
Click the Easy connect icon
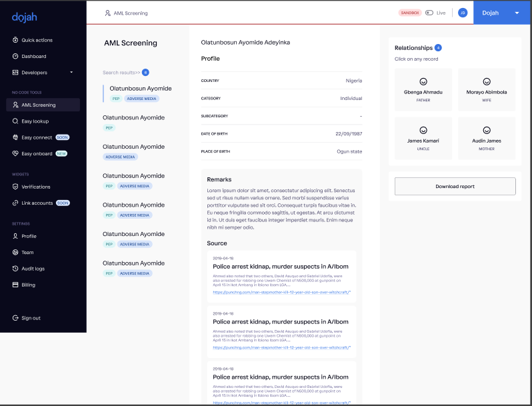[15, 137]
